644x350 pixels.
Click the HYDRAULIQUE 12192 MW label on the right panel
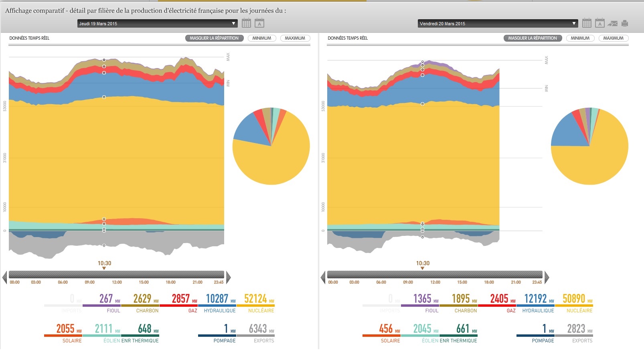point(538,303)
